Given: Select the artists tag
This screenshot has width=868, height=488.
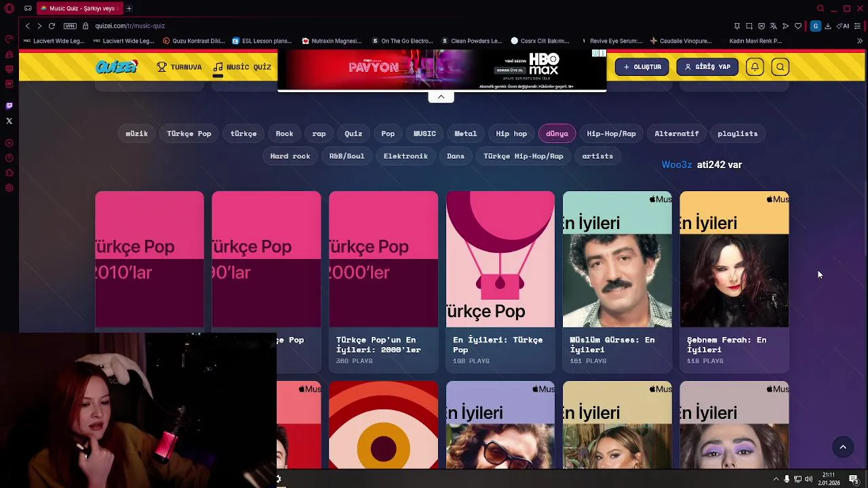Looking at the screenshot, I should pos(597,156).
